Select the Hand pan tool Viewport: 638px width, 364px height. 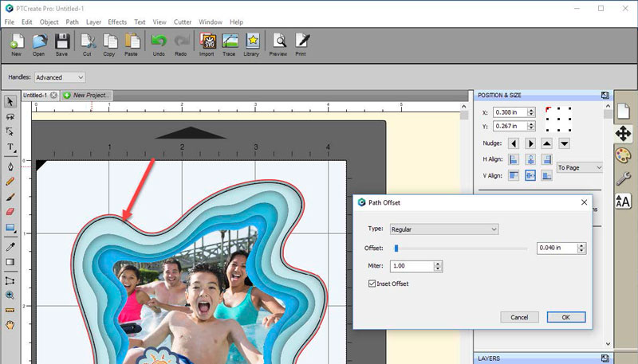[10, 325]
